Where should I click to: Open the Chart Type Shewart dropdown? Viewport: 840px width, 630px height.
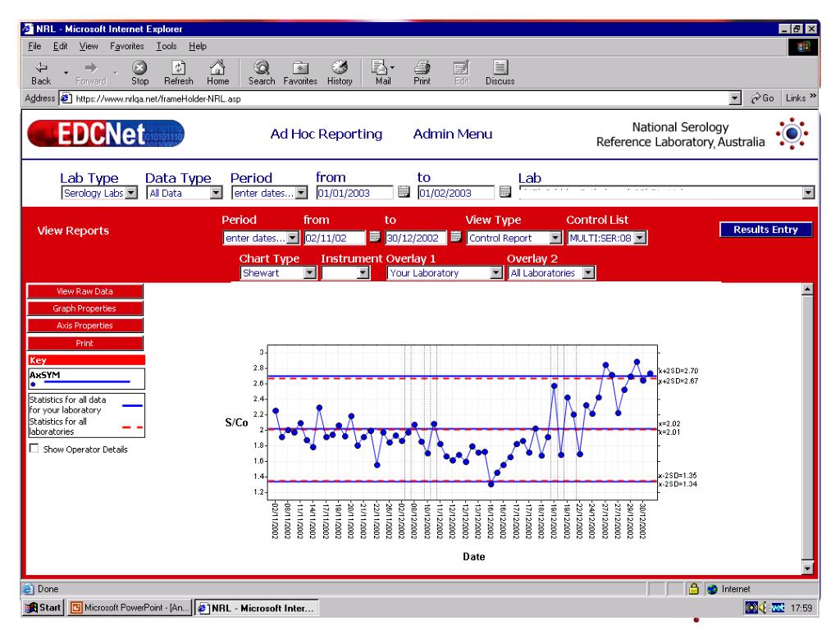pos(309,272)
